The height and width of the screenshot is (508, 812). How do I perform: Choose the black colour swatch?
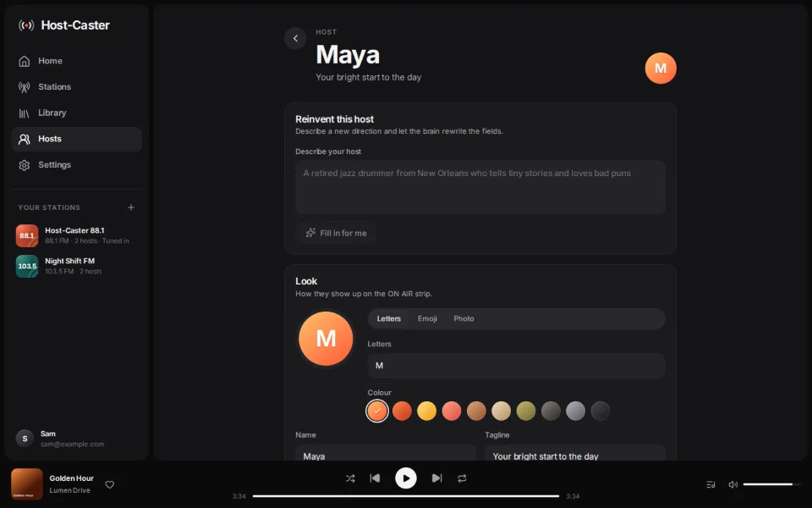(601, 411)
